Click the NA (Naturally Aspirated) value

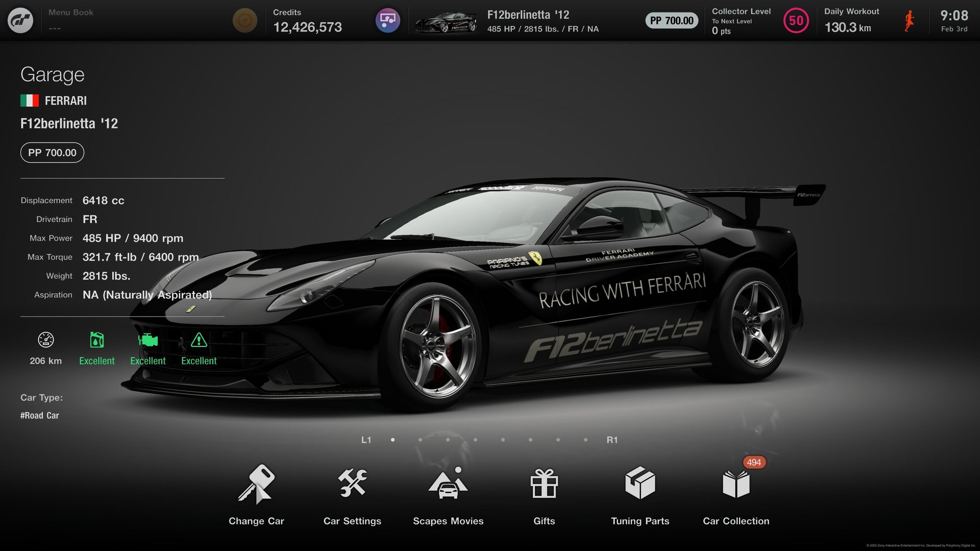tap(147, 295)
